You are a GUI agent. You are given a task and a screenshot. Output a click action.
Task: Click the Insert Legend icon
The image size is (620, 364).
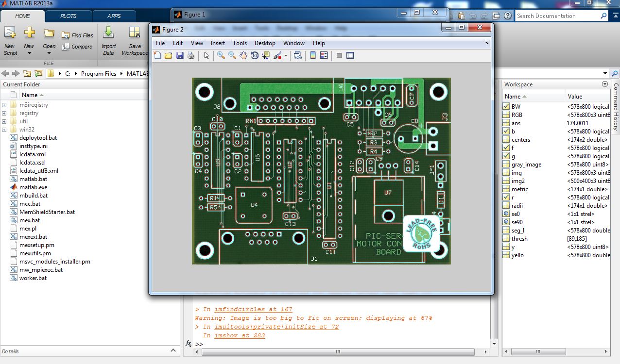click(x=324, y=56)
